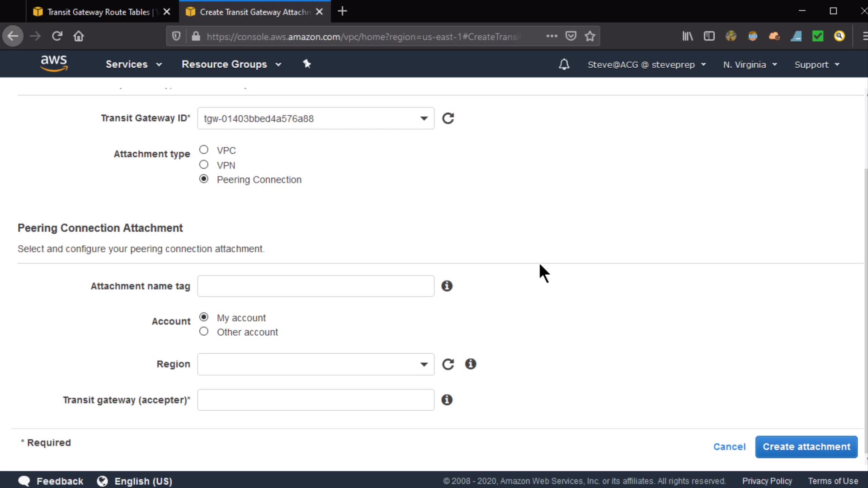The height and width of the screenshot is (488, 868).
Task: Click the AWS logo home icon
Action: coord(54,63)
